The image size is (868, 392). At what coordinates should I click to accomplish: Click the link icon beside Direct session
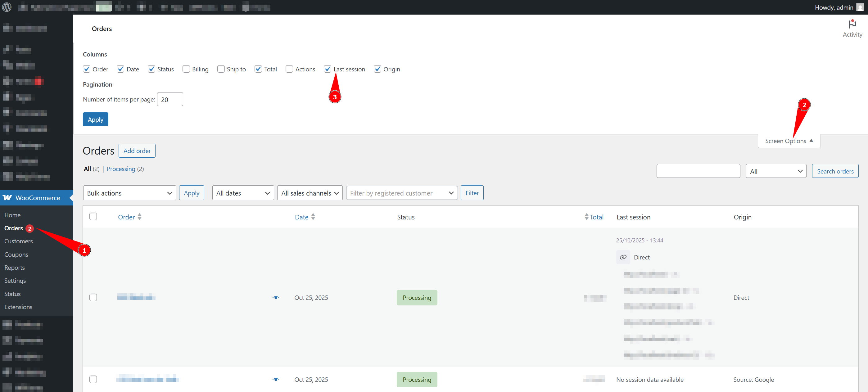(623, 257)
